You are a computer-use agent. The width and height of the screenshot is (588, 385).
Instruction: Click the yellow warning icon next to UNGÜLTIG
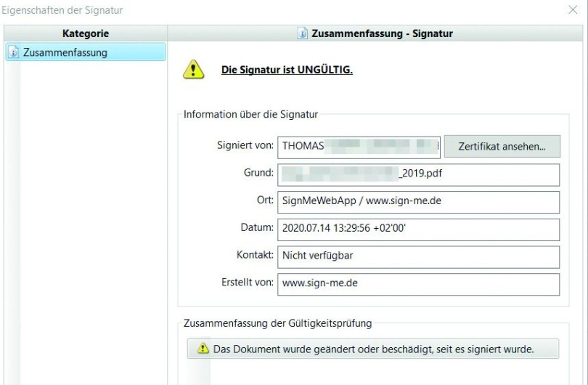[x=194, y=70]
